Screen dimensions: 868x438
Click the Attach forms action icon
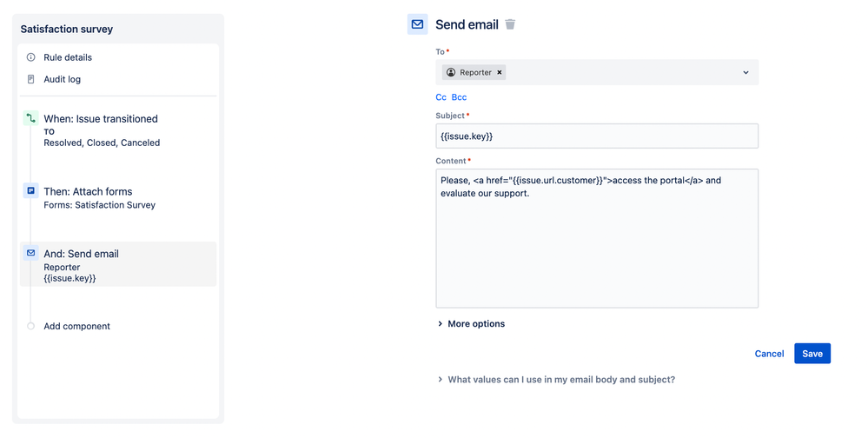(31, 190)
